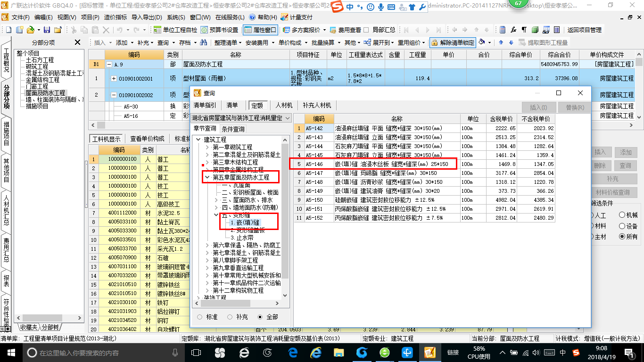Click 单位工程自检 self-check toolbar button
This screenshot has width=644, height=362.
click(175, 30)
